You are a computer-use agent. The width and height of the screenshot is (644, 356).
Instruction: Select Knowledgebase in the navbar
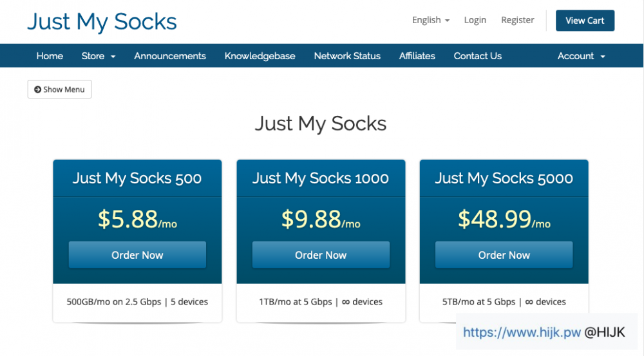260,56
